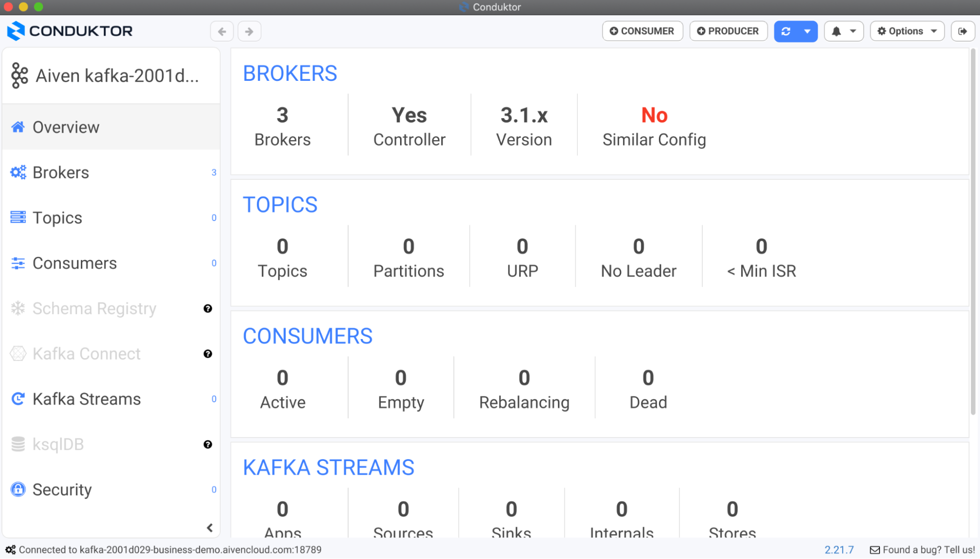Click the notification bell icon
This screenshot has width=980, height=559.
tap(836, 31)
